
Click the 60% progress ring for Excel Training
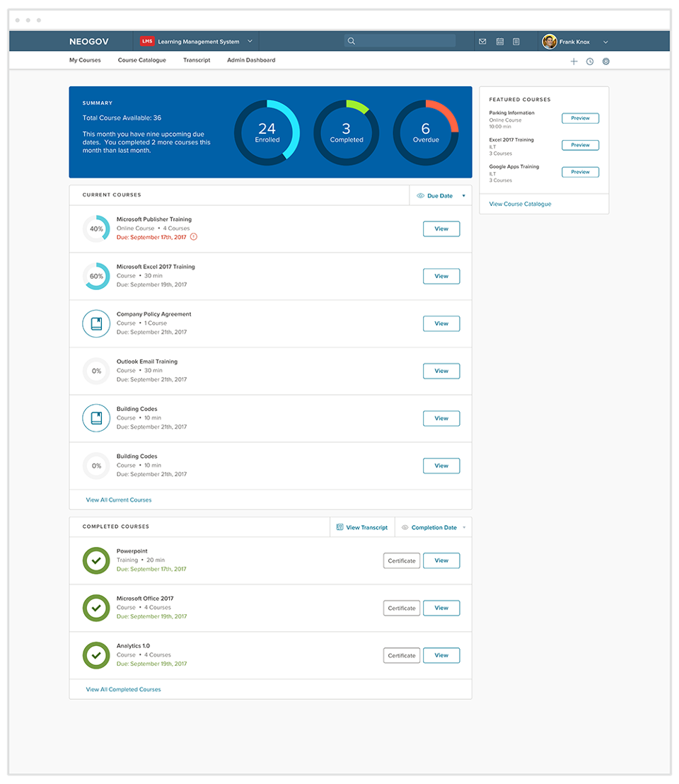96,276
